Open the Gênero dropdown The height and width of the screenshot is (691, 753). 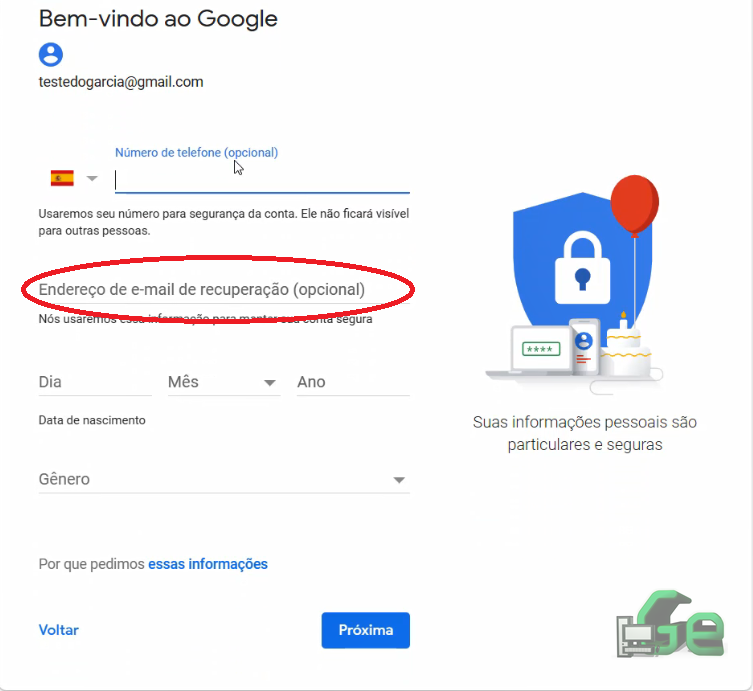coord(224,479)
